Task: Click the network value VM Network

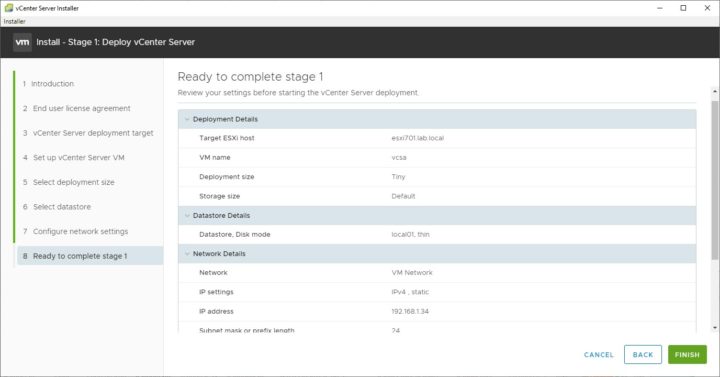Action: 412,273
